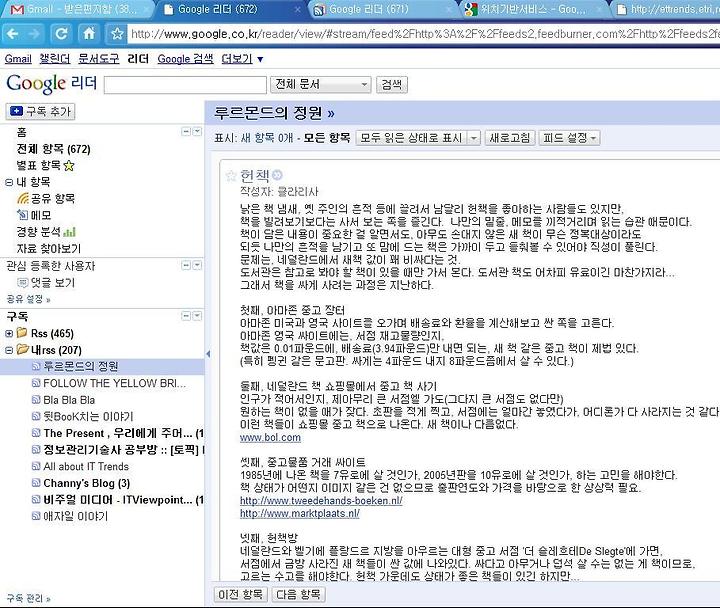This screenshot has width=720, height=608.
Task: Click feed icon beside All about IT Trends
Action: click(36, 466)
